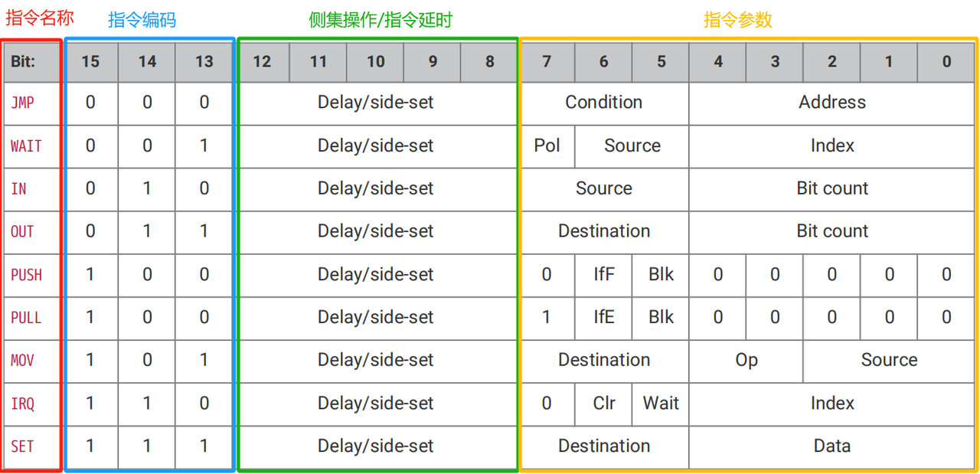
Task: Click the Address field in JMP row
Action: point(832,103)
